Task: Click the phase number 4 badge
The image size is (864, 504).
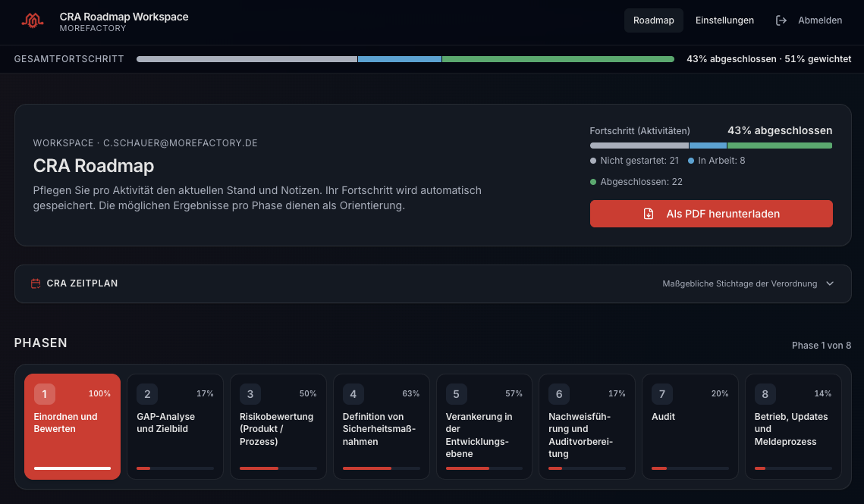Action: point(353,394)
